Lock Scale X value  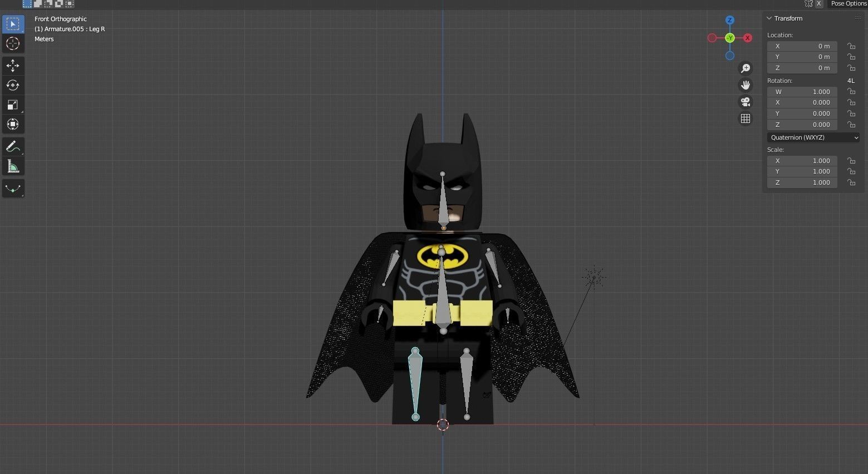pyautogui.click(x=851, y=161)
